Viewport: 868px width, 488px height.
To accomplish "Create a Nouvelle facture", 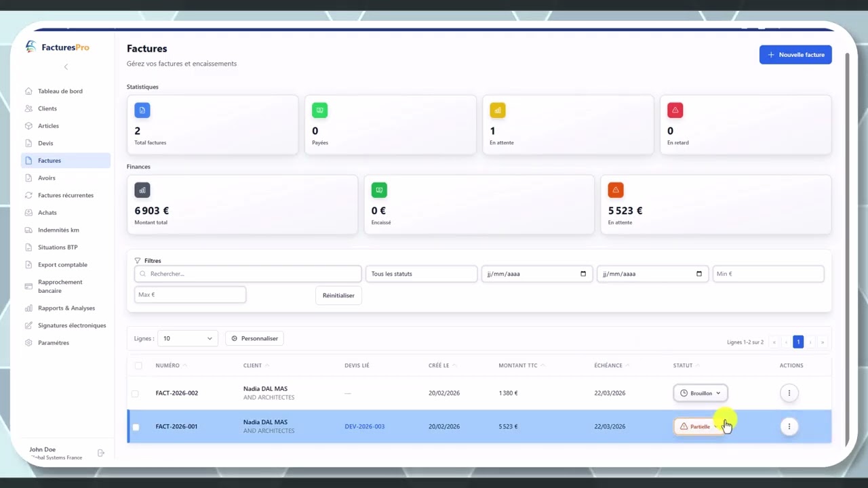I will (795, 55).
